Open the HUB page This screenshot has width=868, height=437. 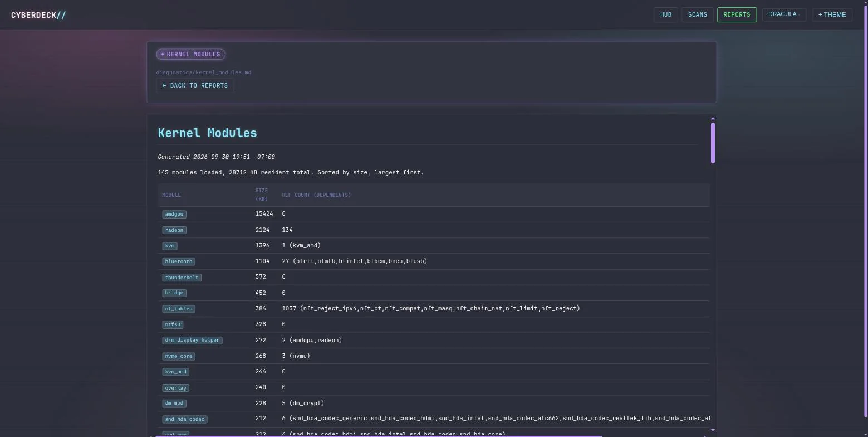pos(666,15)
